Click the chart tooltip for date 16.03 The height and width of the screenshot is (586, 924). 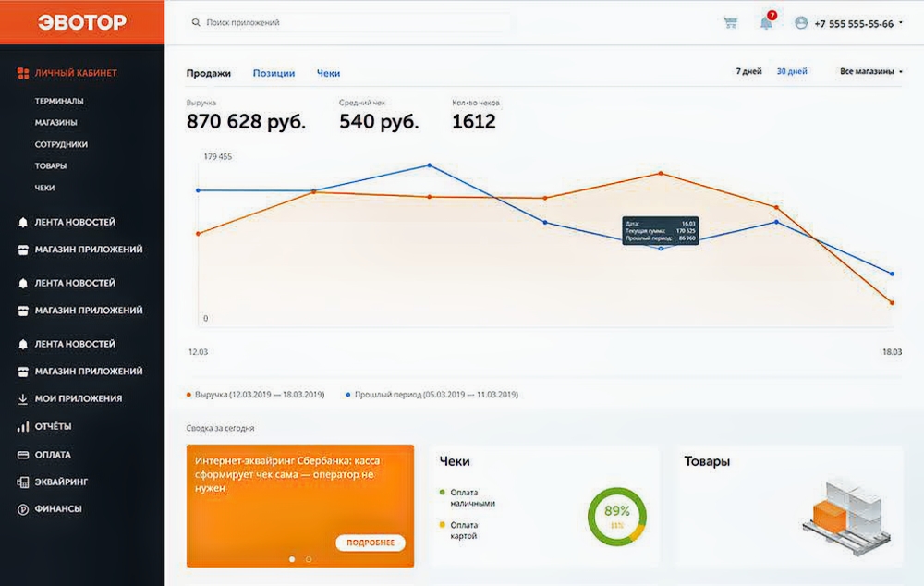(x=661, y=230)
